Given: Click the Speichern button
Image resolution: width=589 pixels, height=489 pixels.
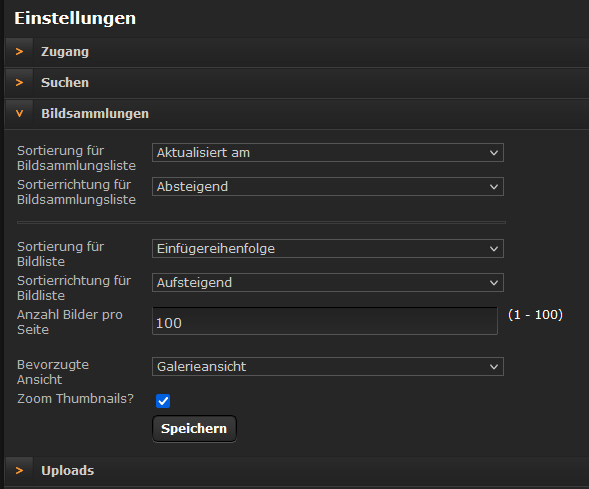Looking at the screenshot, I should pos(194,429).
